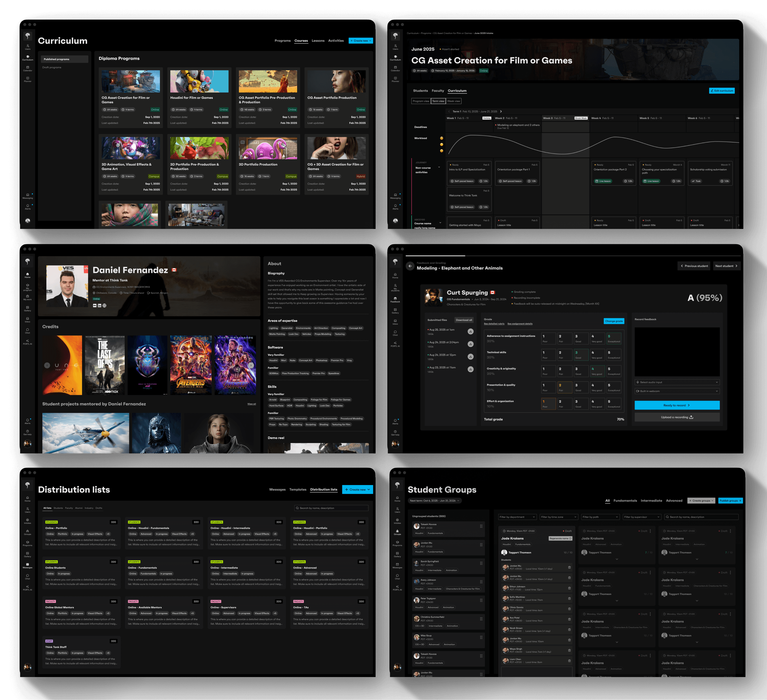Open Templates tab in Distribution lists
The image size is (767, 700).
(297, 489)
